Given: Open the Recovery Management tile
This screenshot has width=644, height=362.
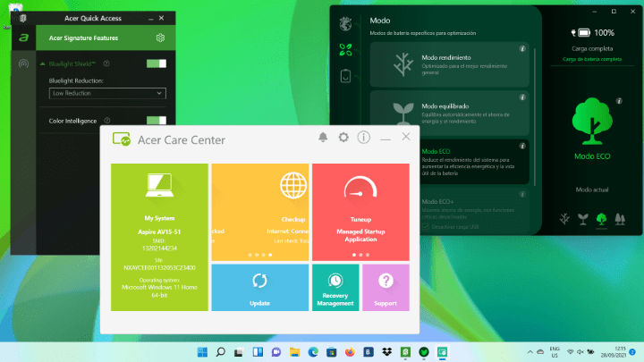Looking at the screenshot, I should tap(335, 287).
